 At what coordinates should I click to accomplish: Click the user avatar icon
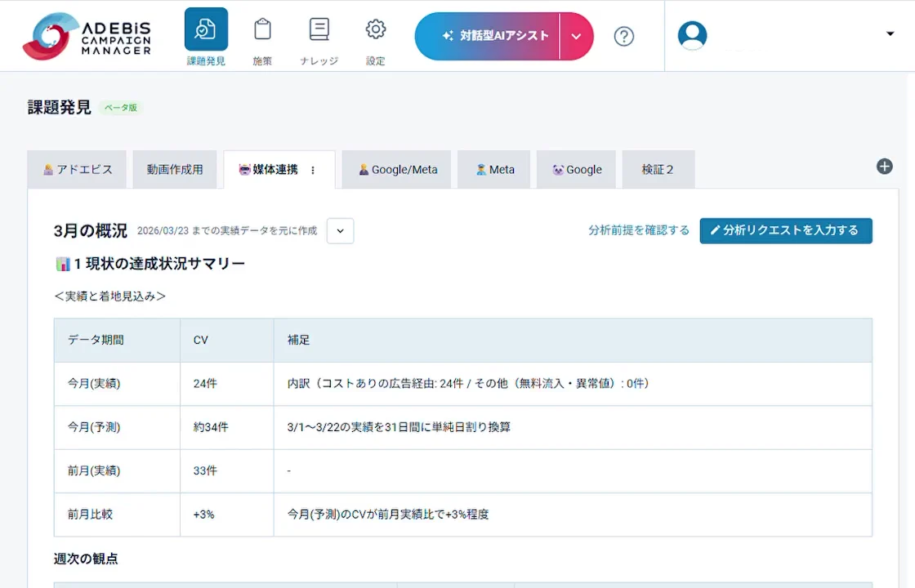(x=692, y=35)
